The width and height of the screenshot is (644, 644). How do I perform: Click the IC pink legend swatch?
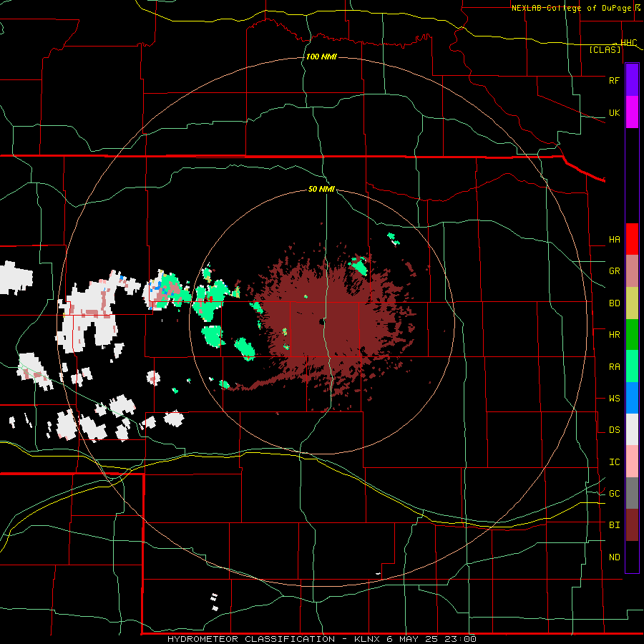(632, 462)
